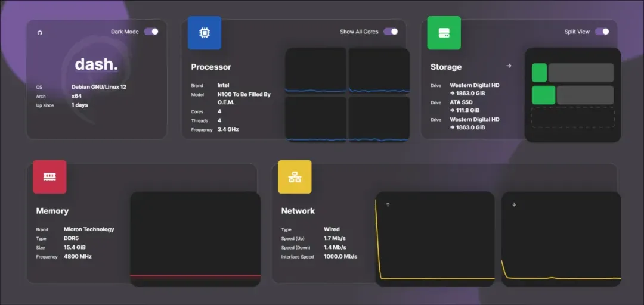Viewport: 644px width, 305px height.
Task: Disable the Dark Mode toggle
Action: (x=151, y=32)
